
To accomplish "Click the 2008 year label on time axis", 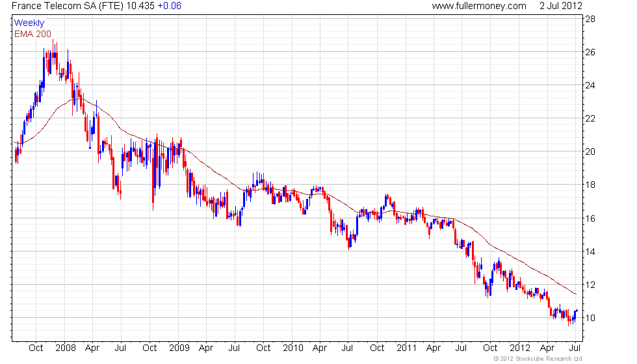I will (66, 348).
